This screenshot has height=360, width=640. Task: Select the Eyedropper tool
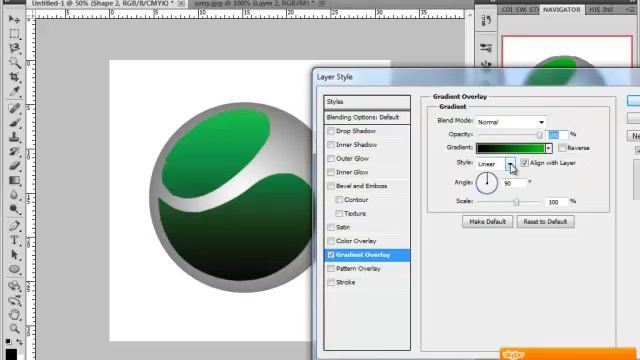pyautogui.click(x=14, y=91)
